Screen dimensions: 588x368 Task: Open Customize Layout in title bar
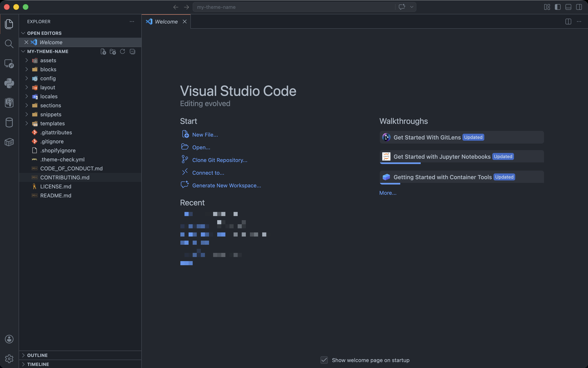[x=547, y=7]
